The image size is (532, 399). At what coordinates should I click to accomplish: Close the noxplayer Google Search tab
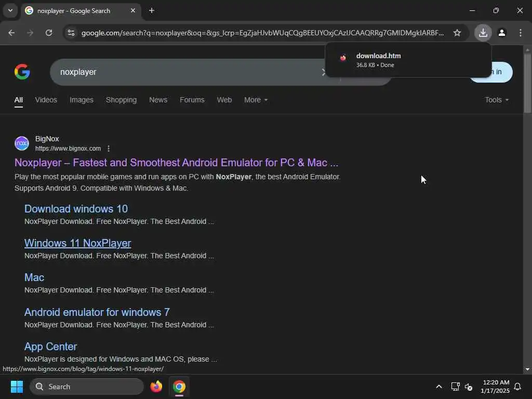pos(133,11)
